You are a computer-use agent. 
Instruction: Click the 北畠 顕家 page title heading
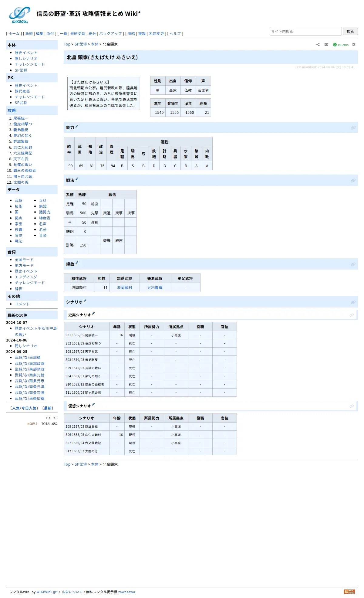click(x=102, y=57)
